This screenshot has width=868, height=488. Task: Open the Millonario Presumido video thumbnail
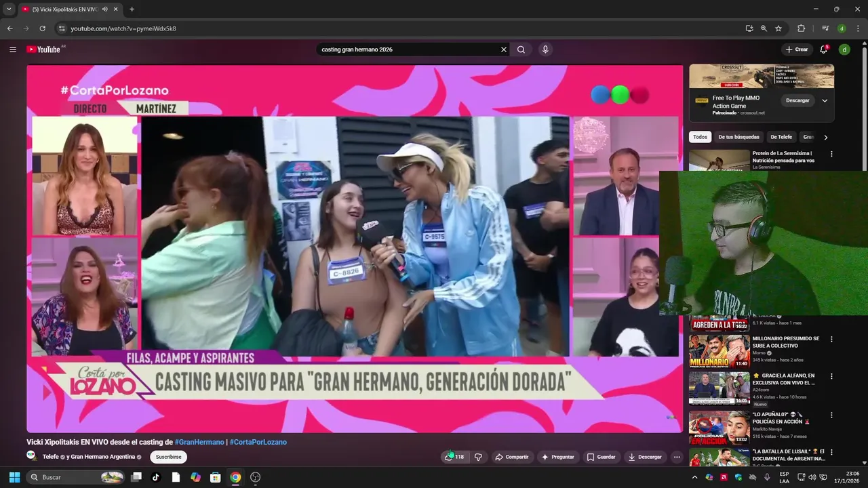[x=719, y=350]
